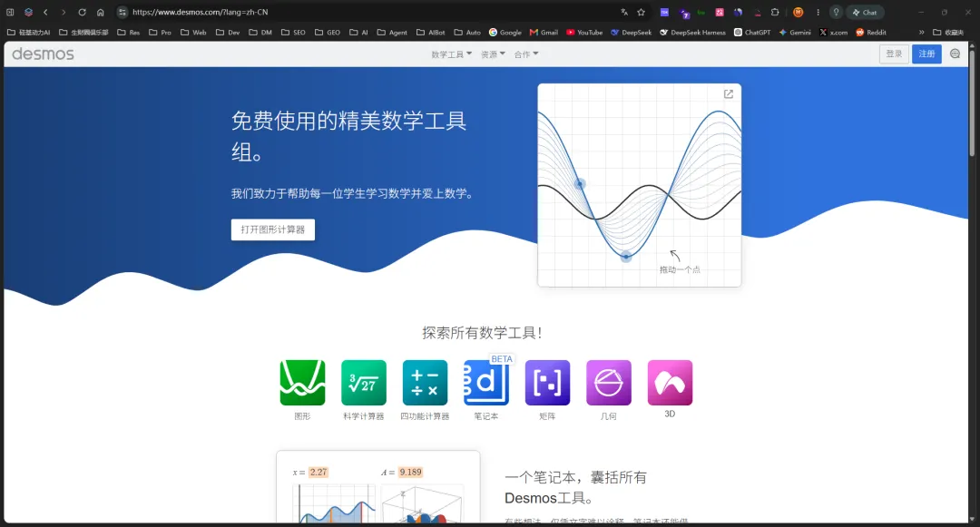This screenshot has height=527, width=980.
Task: Click the x = 2.27 value in notebook preview
Action: [x=318, y=472]
